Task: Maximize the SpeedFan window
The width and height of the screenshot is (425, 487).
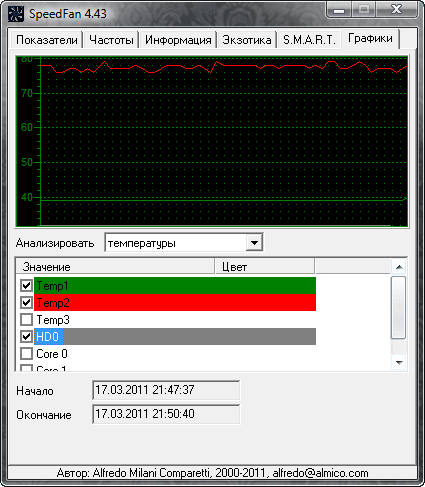Action: (364, 9)
